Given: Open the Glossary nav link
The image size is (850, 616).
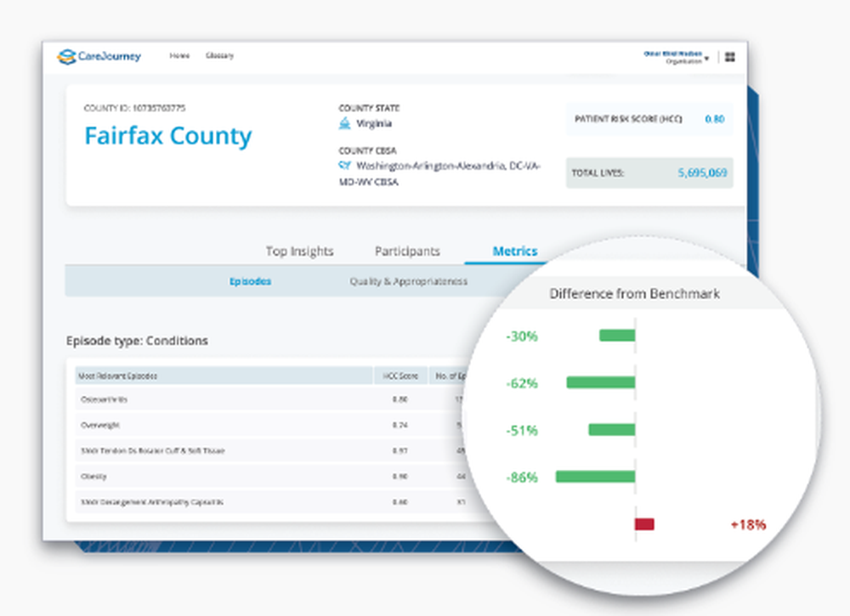Looking at the screenshot, I should click(x=219, y=56).
